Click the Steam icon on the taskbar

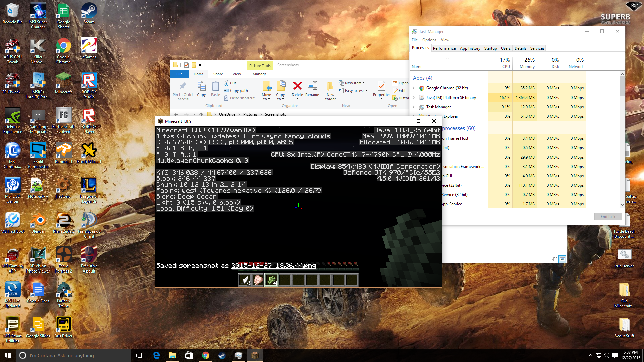coord(222,355)
